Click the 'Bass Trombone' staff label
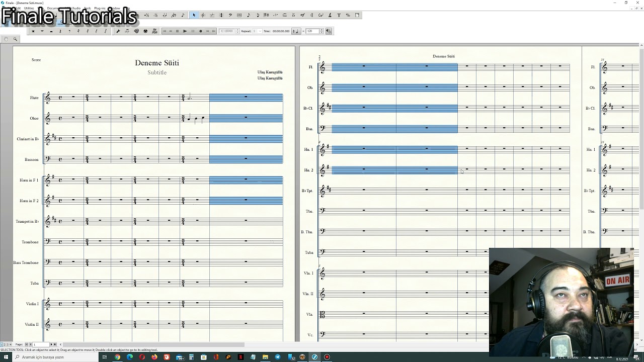The height and width of the screenshot is (362, 644). pos(26,262)
